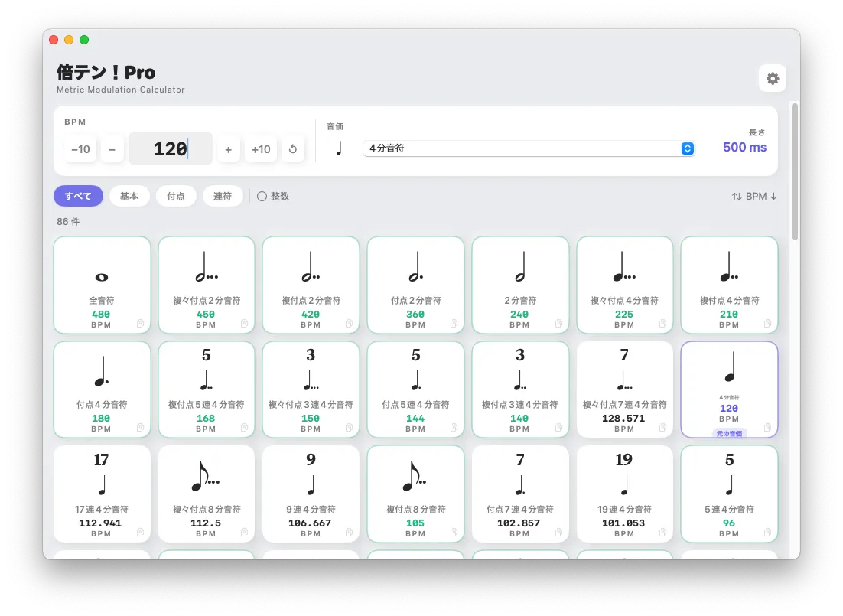
Task: Copy the original 4分音符 120 BPM value
Action: click(768, 427)
